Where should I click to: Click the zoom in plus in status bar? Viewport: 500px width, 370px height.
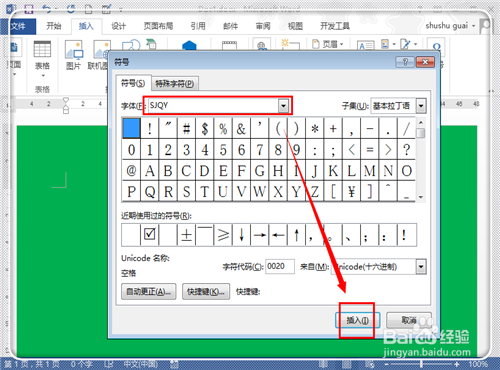(457, 364)
